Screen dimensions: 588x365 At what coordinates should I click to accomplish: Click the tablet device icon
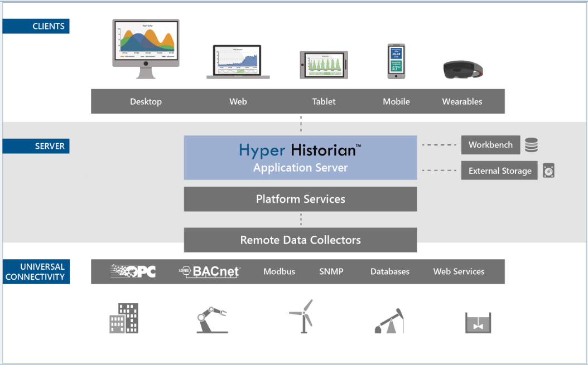(x=324, y=65)
